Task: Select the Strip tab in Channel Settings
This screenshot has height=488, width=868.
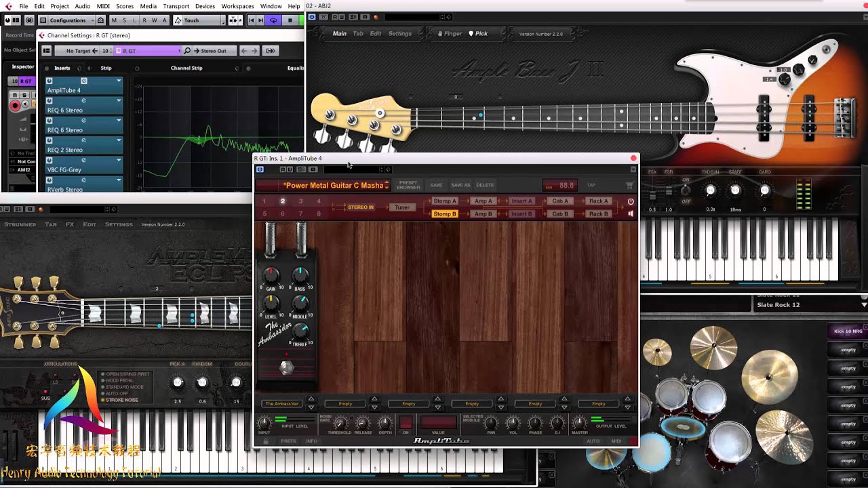Action: tap(106, 68)
